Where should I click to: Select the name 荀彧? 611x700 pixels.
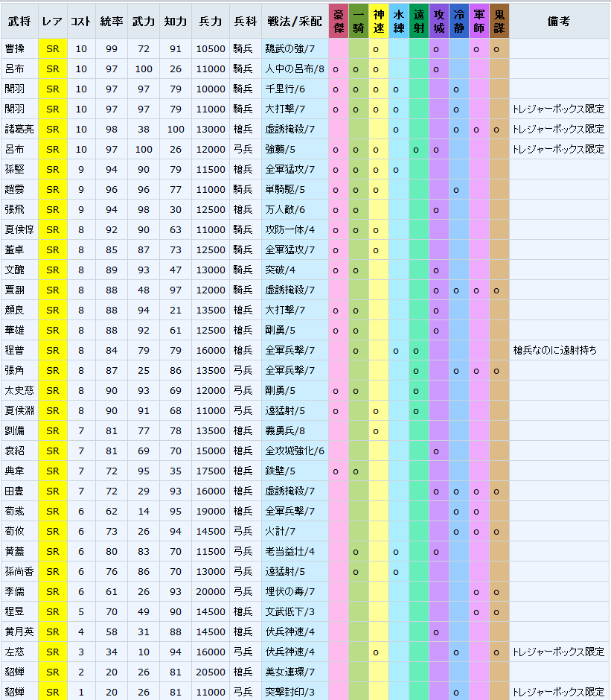point(15,511)
